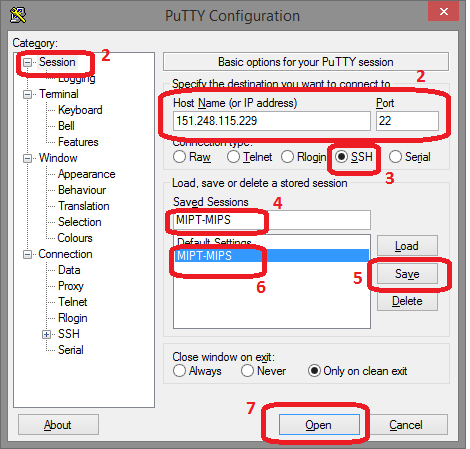Viewport: 470px width, 449px height.
Task: Click the Open button to connect
Action: 319,425
